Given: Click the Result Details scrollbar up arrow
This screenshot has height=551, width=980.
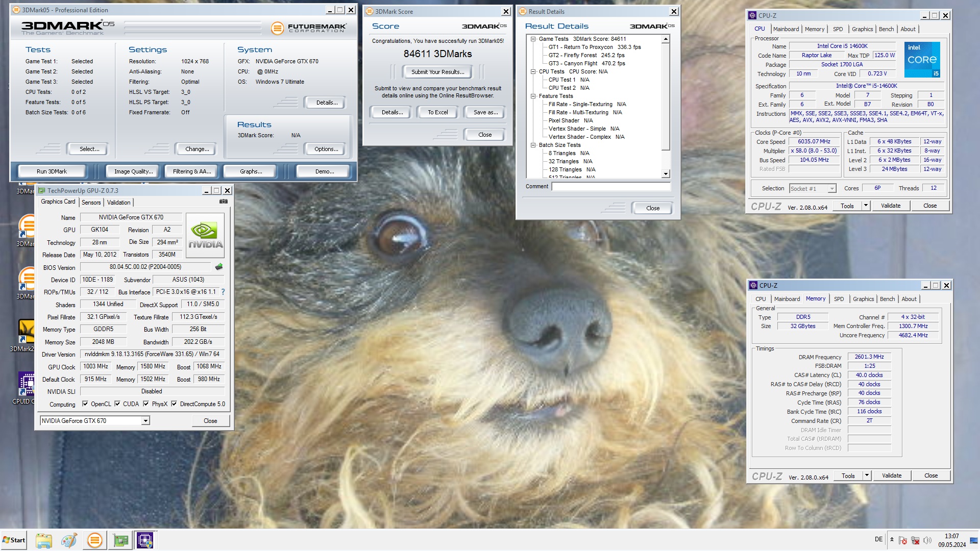Looking at the screenshot, I should pos(666,39).
